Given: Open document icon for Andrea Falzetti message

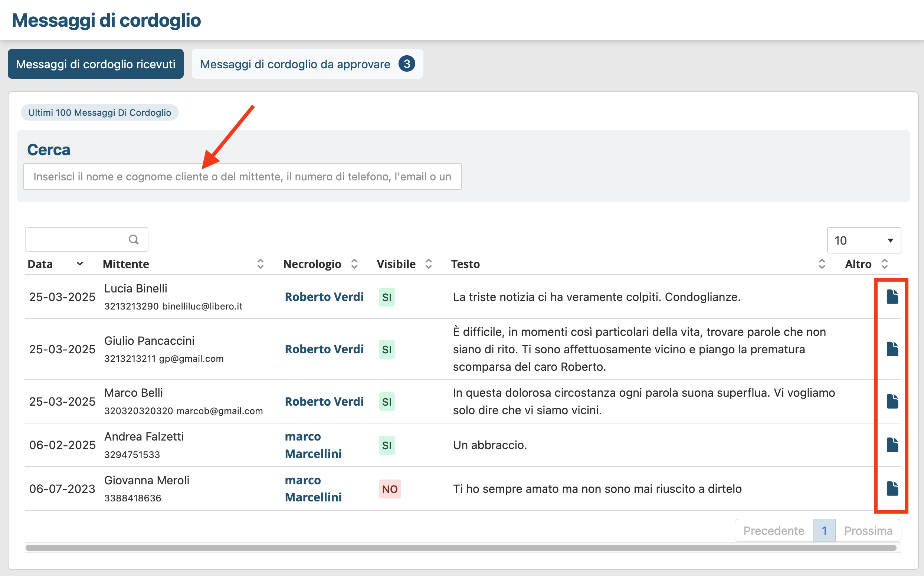Looking at the screenshot, I should click(892, 445).
